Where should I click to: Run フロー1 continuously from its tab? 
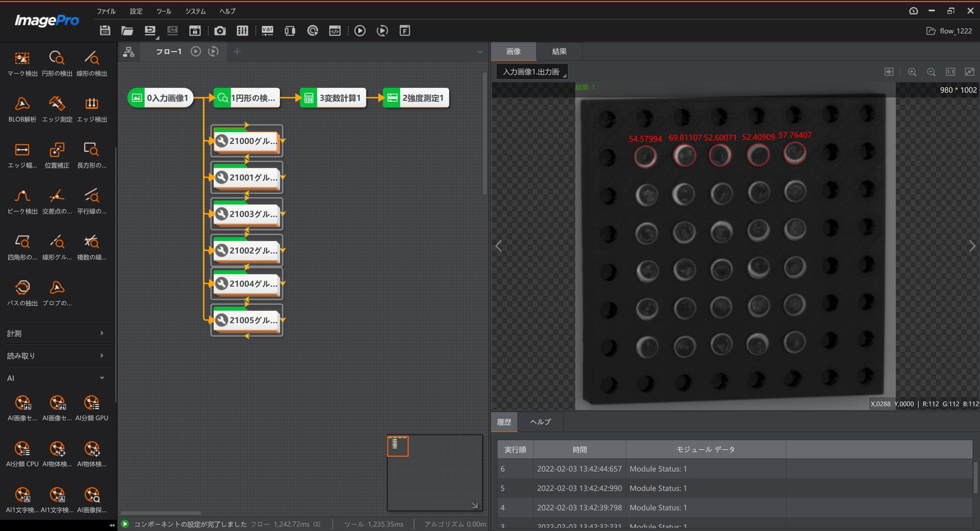[213, 51]
